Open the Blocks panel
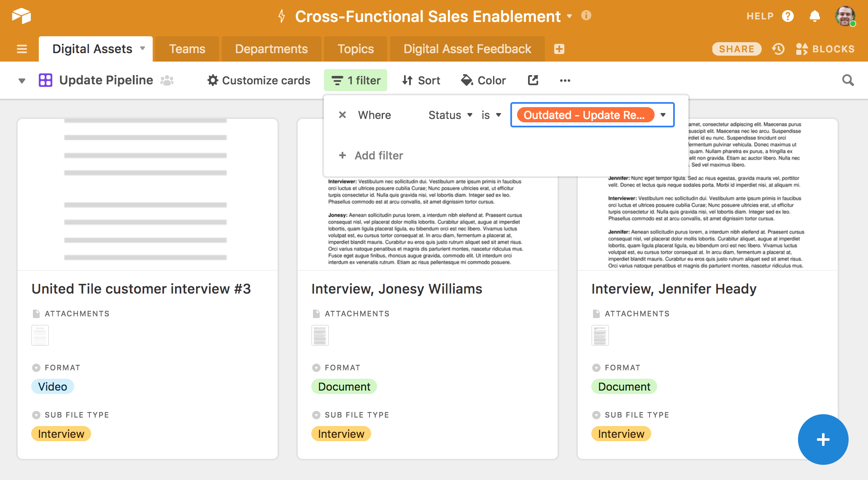The height and width of the screenshot is (480, 868). [x=825, y=49]
